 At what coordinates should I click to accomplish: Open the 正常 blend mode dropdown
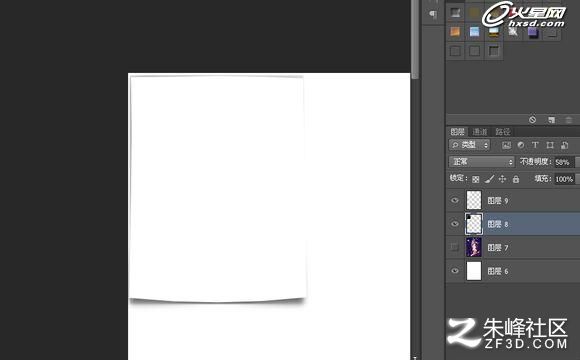point(482,162)
